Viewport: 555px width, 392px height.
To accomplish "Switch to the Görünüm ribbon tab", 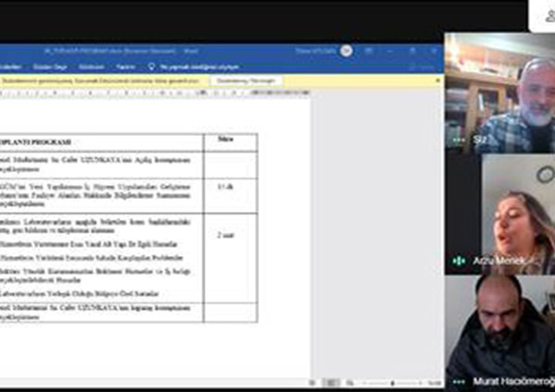I will pos(92,67).
